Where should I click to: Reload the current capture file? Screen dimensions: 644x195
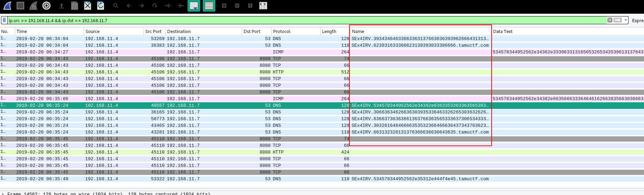coord(101,6)
